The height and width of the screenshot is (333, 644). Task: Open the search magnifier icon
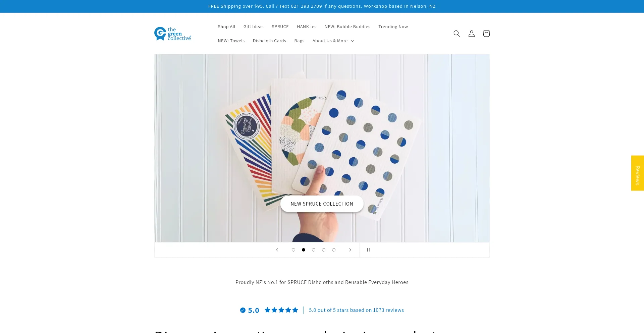(x=457, y=34)
